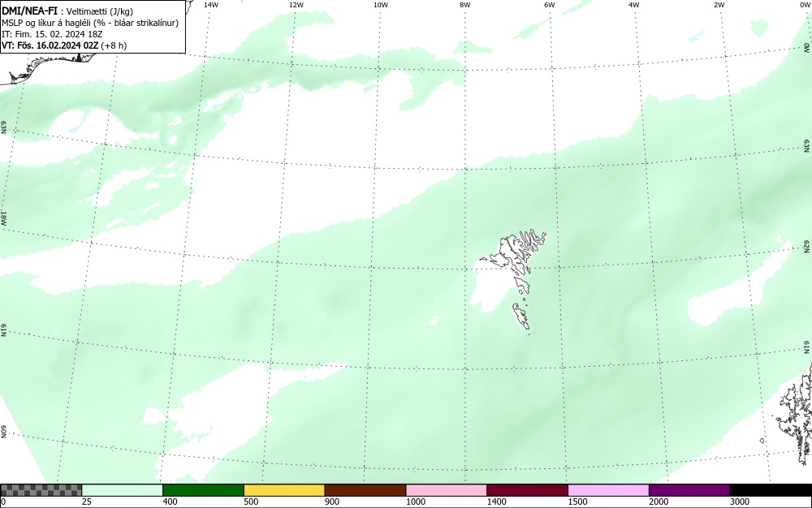Click the legend value 1500
The width and height of the screenshot is (812, 508).
[x=577, y=502]
